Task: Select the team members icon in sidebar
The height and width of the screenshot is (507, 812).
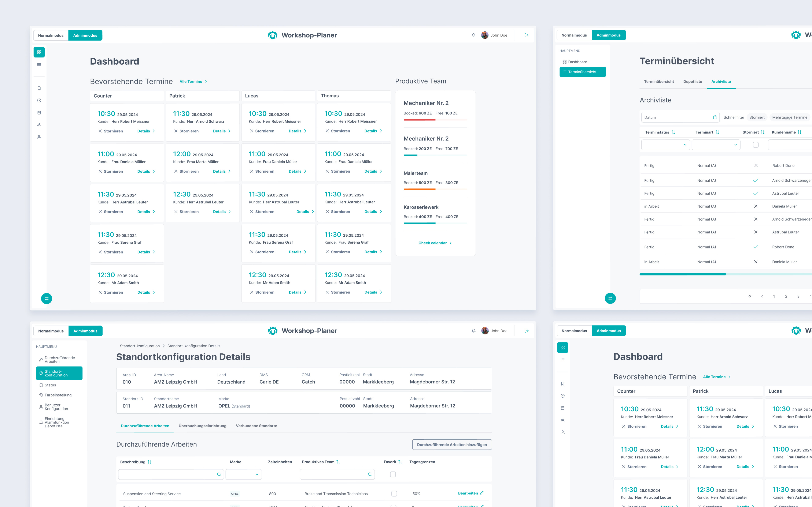Action: point(39,125)
